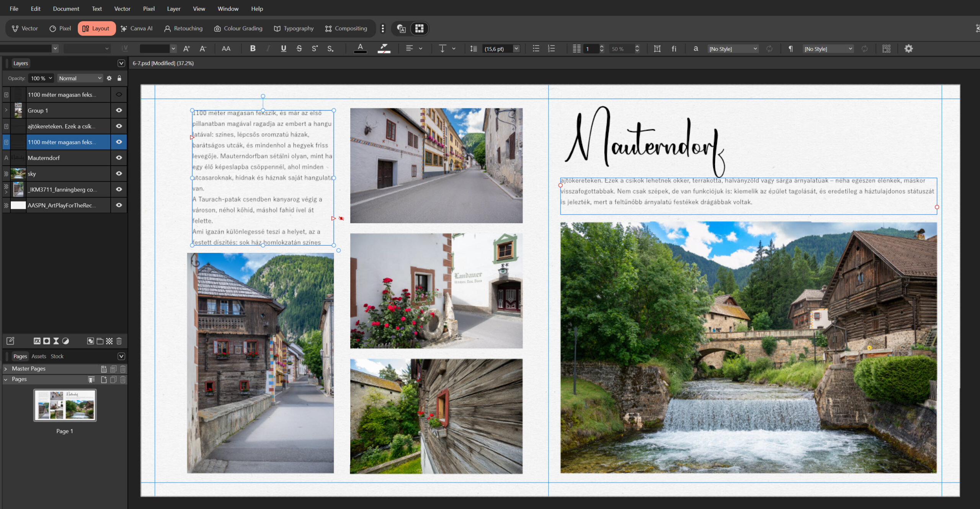The width and height of the screenshot is (980, 509).
Task: Open text settings gear icon in toolbar
Action: pyautogui.click(x=908, y=49)
